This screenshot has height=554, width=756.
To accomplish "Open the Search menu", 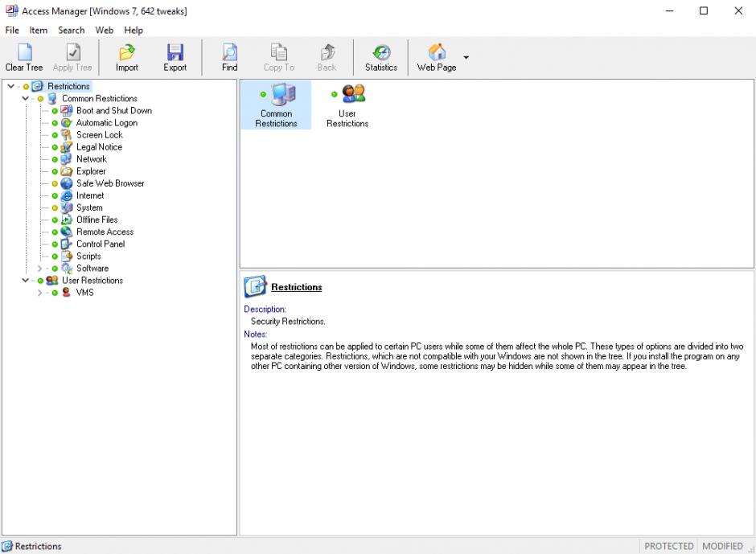I will (x=72, y=30).
